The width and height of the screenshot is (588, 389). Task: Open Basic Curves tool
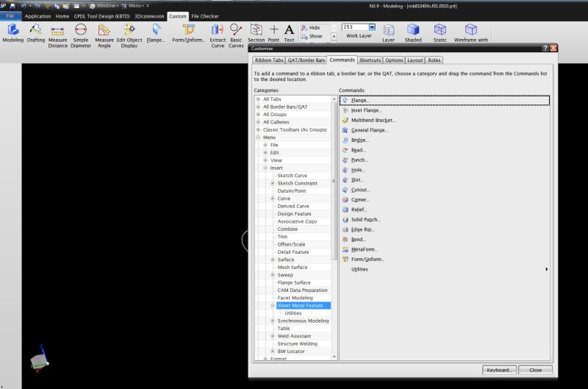click(x=236, y=35)
